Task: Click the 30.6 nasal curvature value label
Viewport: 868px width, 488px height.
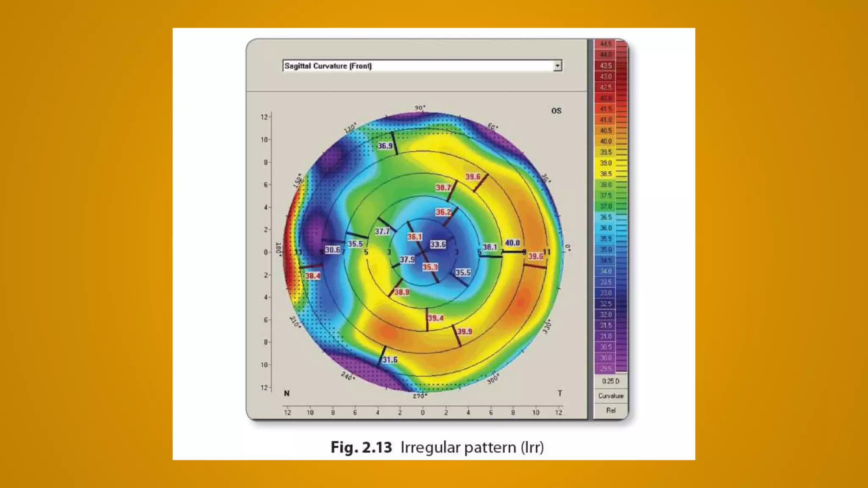Action: tap(333, 250)
